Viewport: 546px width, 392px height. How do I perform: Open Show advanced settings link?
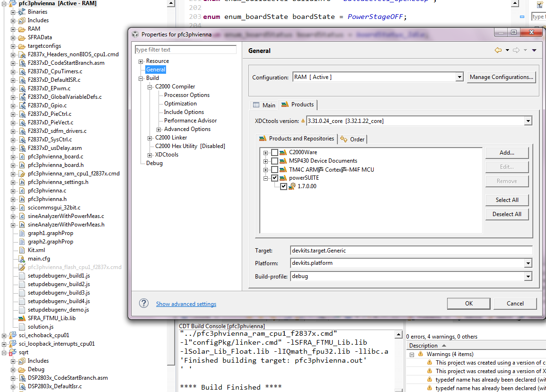(186, 304)
